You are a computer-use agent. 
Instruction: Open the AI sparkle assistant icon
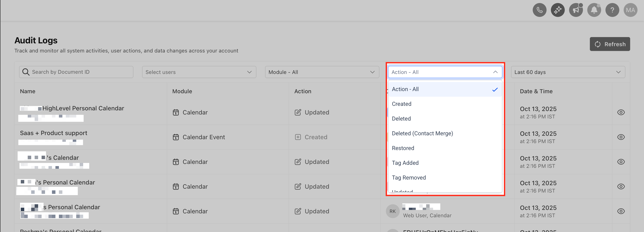558,10
